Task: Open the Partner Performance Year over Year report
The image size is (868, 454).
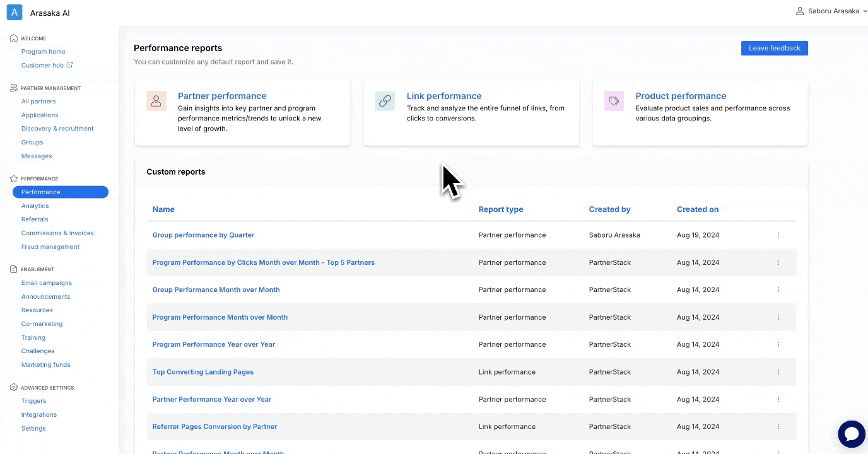Action: pos(212,399)
